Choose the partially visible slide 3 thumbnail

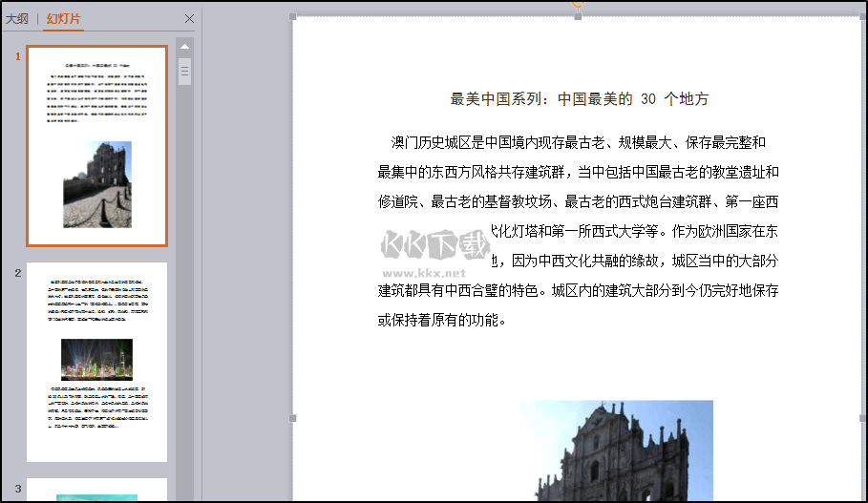click(96, 491)
